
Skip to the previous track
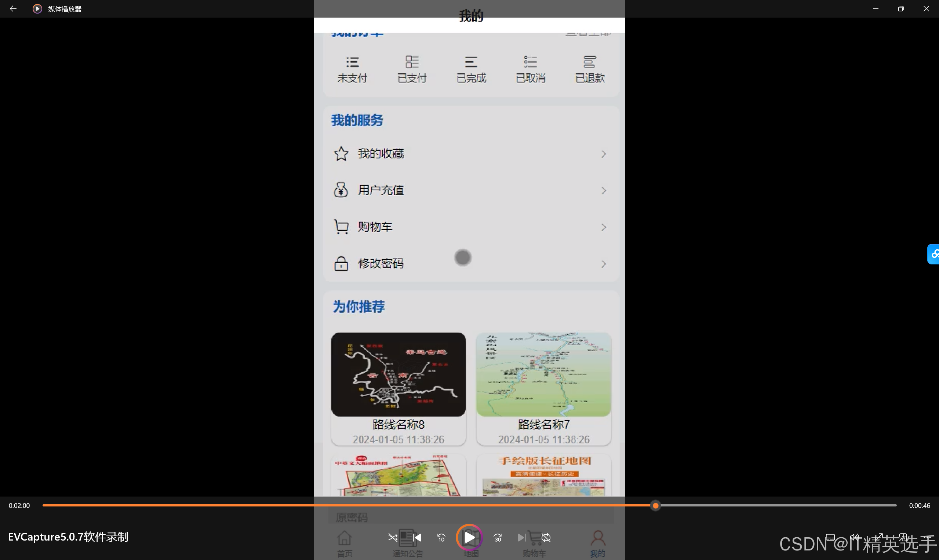418,537
